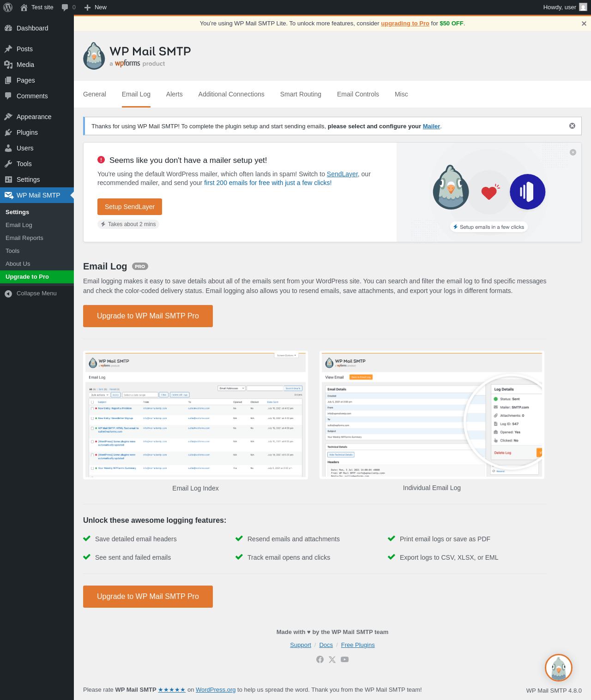Open the Support footer link
591x700 pixels.
[x=301, y=645]
